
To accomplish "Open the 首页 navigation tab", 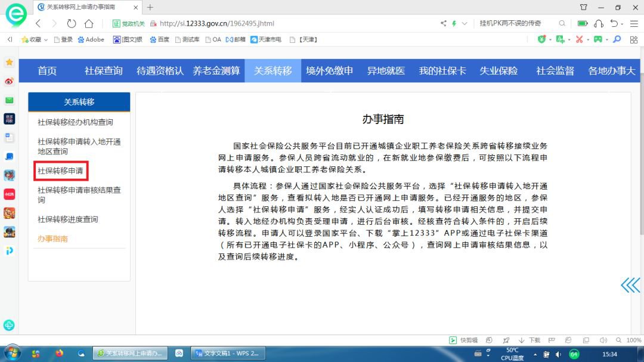I will (47, 71).
